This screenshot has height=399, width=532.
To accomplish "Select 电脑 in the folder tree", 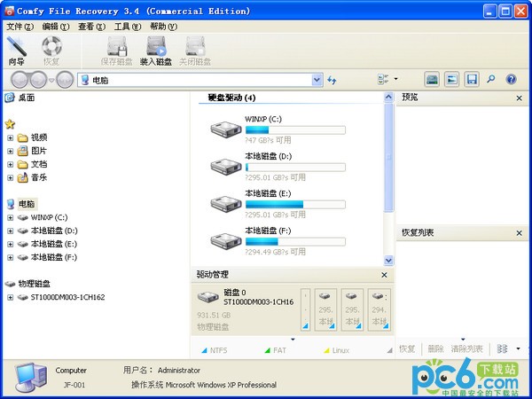I will [x=27, y=204].
